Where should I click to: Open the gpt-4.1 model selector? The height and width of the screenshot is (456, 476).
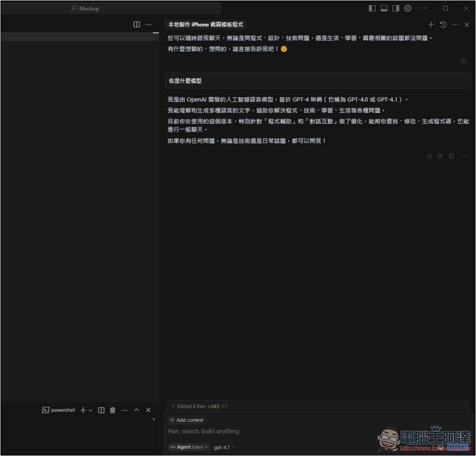224,447
